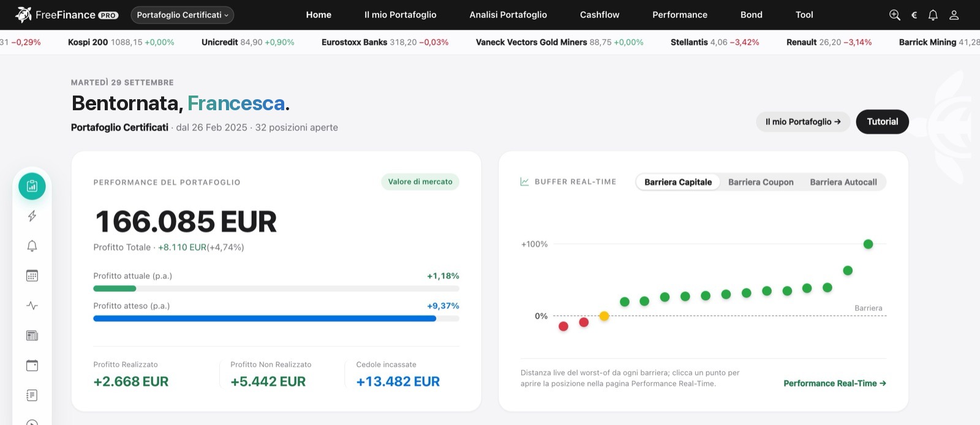Click the yellow dot on the barrier line
Screen dimensions: 980x425
[x=605, y=316]
